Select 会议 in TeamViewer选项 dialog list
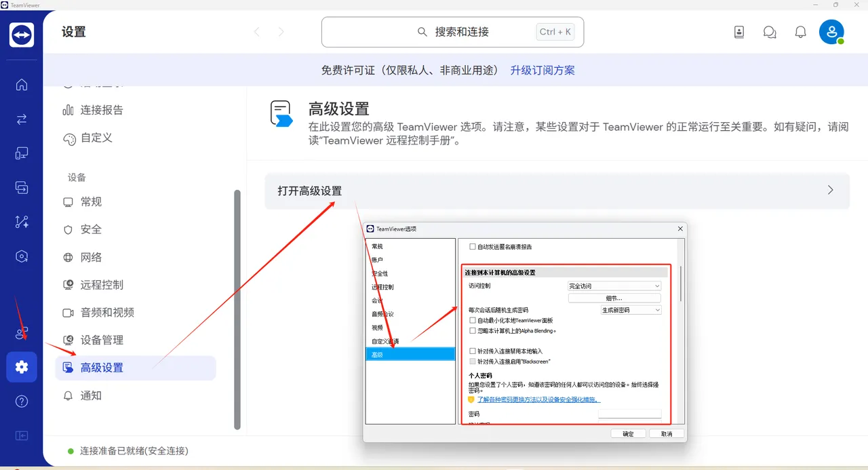This screenshot has width=868, height=470. (410, 300)
